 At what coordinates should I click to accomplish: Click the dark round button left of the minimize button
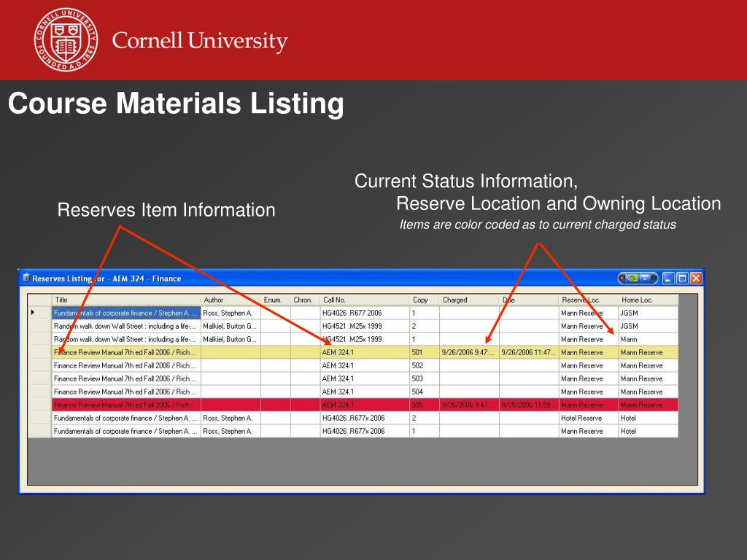pos(654,278)
